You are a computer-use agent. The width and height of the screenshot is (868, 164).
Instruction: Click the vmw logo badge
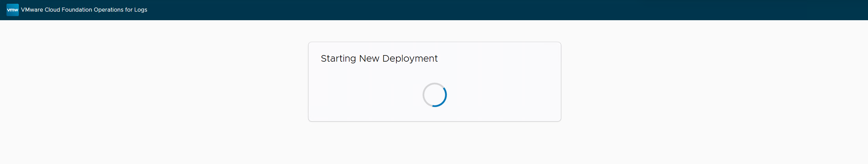[x=13, y=10]
